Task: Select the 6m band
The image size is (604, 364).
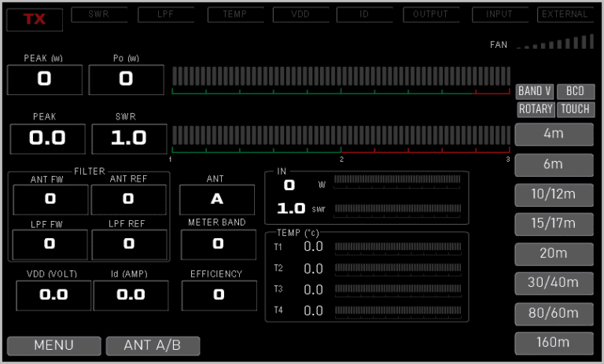Action: tap(554, 164)
